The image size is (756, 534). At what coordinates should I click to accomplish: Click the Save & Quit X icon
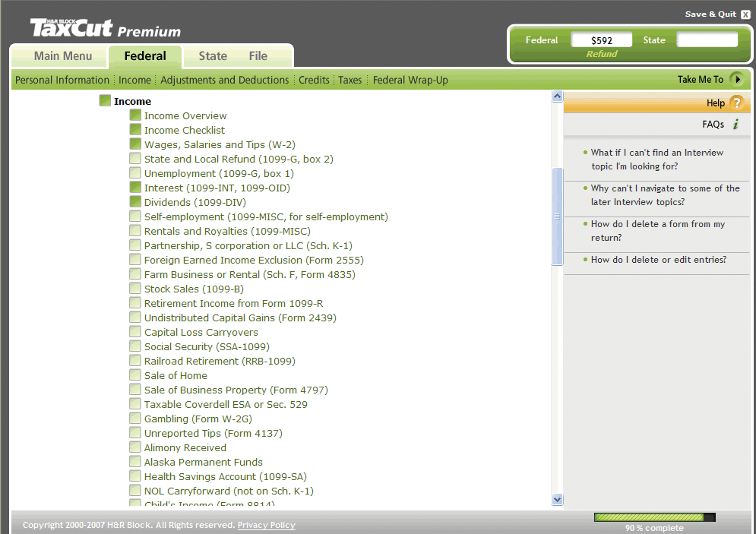pyautogui.click(x=746, y=14)
